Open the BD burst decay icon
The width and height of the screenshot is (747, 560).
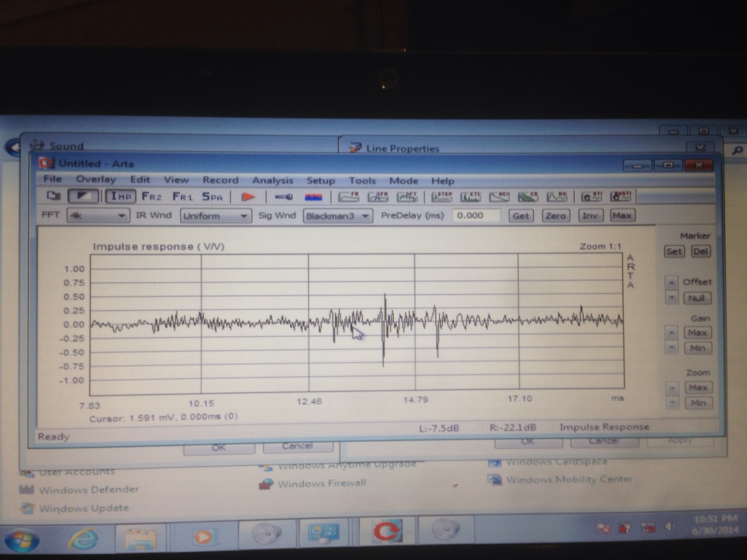pos(557,197)
